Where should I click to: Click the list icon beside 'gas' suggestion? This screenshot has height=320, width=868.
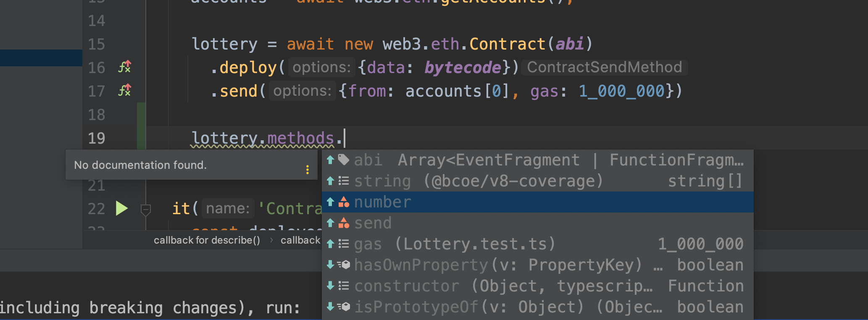click(344, 244)
